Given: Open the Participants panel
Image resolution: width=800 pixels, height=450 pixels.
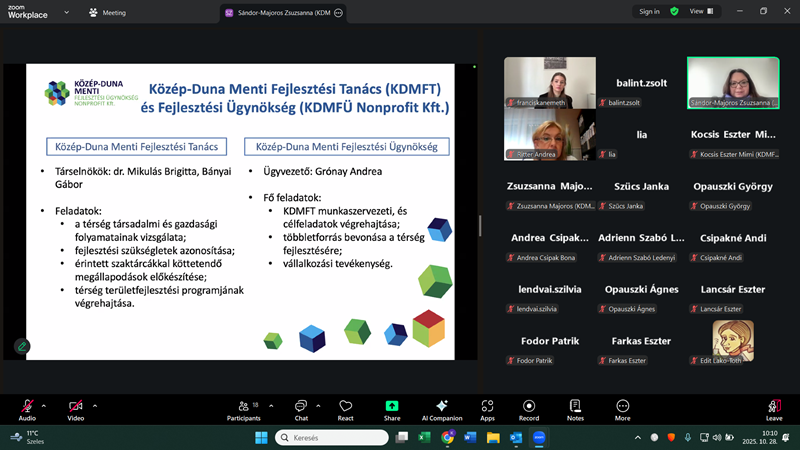Looking at the screenshot, I should (x=243, y=407).
